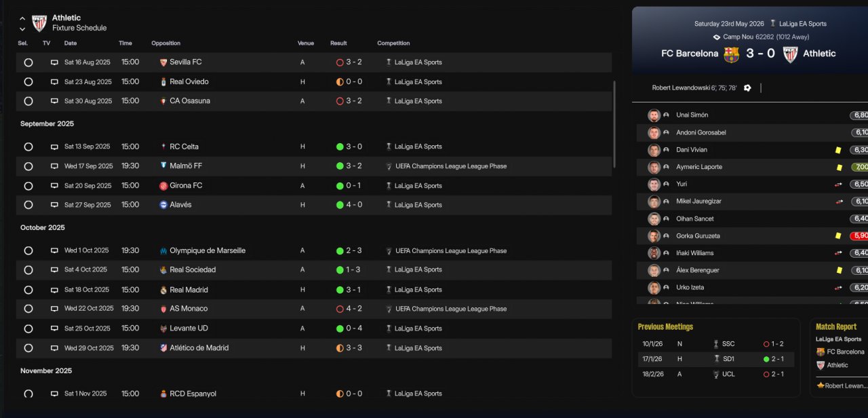This screenshot has width=868, height=418.
Task: Open the Girona FC fixture link
Action: (186, 186)
